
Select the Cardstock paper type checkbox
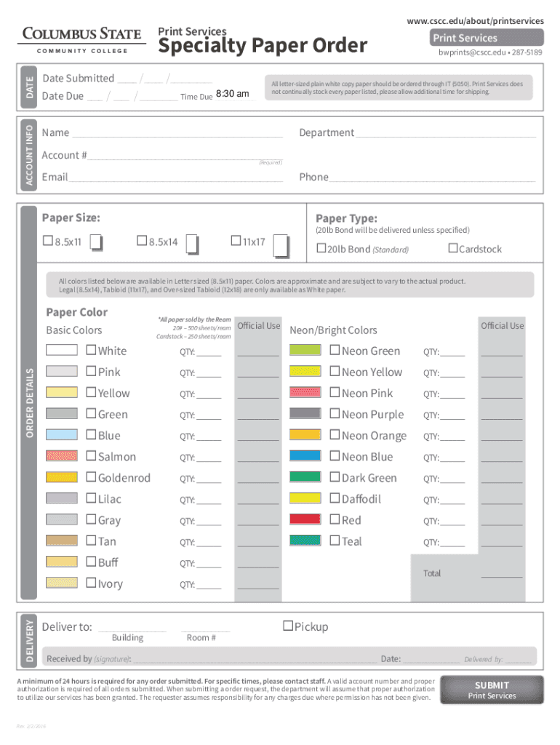pos(453,249)
